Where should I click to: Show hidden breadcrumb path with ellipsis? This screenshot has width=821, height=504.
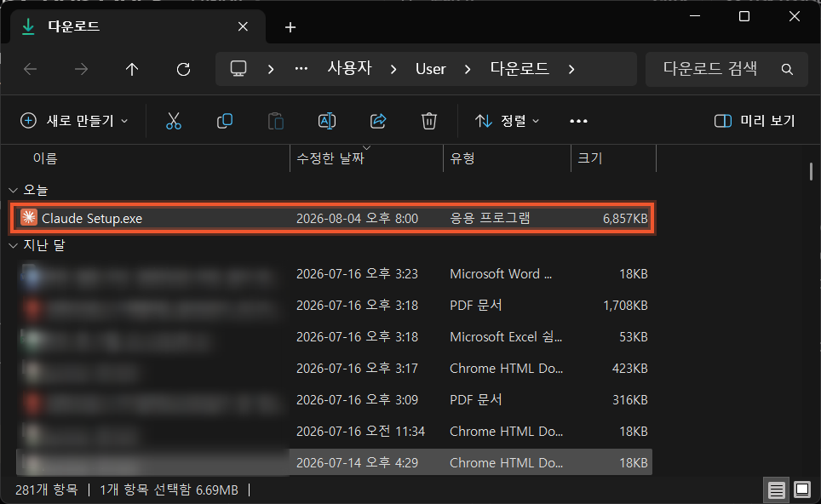pos(301,69)
